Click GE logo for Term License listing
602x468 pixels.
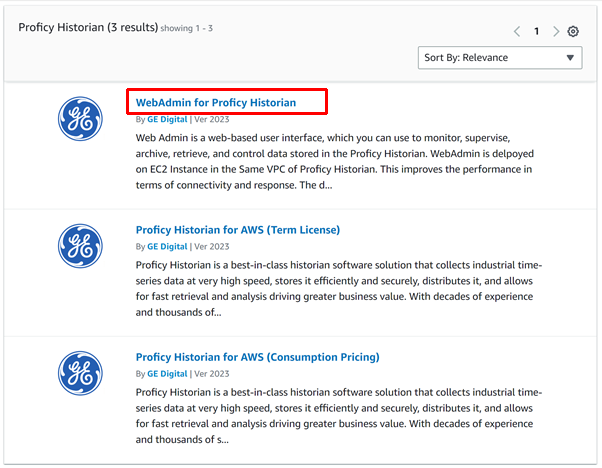tap(80, 246)
